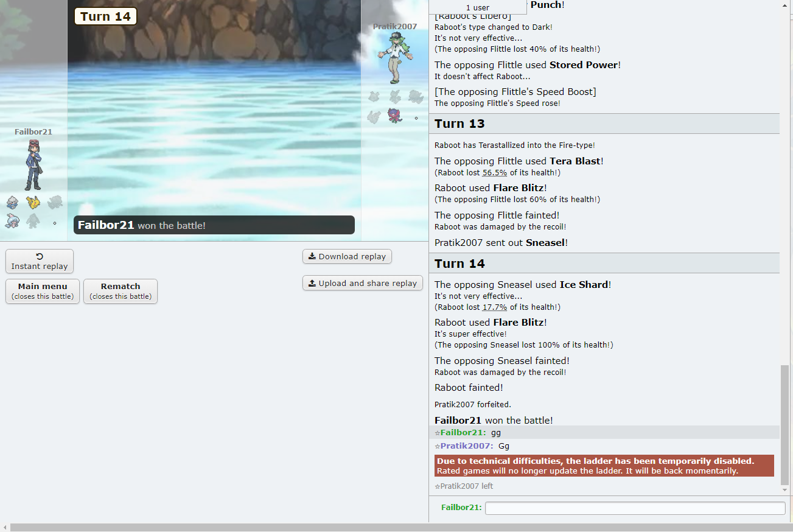
Task: Click the chat log vertical scrollbar thumb
Action: tap(786, 425)
